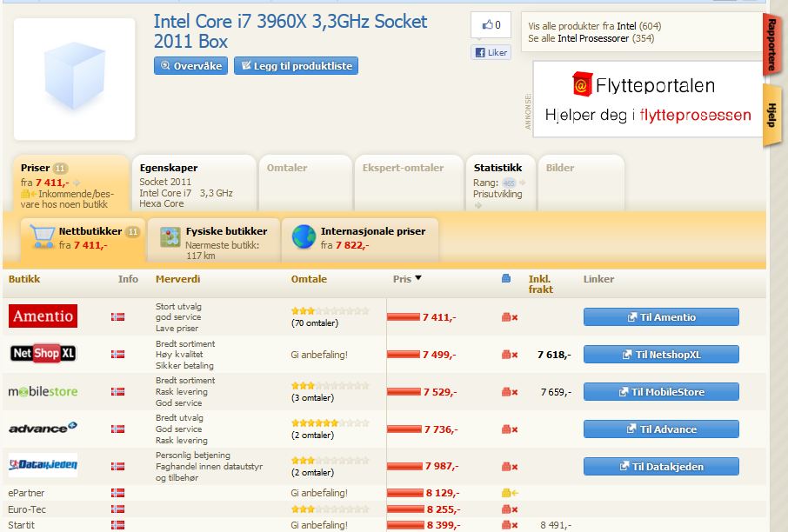The width and height of the screenshot is (788, 532).
Task: Click the yellow stock icon for ePartner
Action: click(510, 493)
